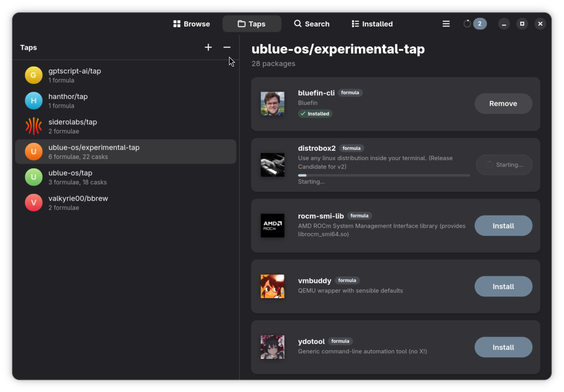Screen dimensions: 564x392
Task: Click the formula tag next to vmbuddy
Action: click(x=347, y=280)
